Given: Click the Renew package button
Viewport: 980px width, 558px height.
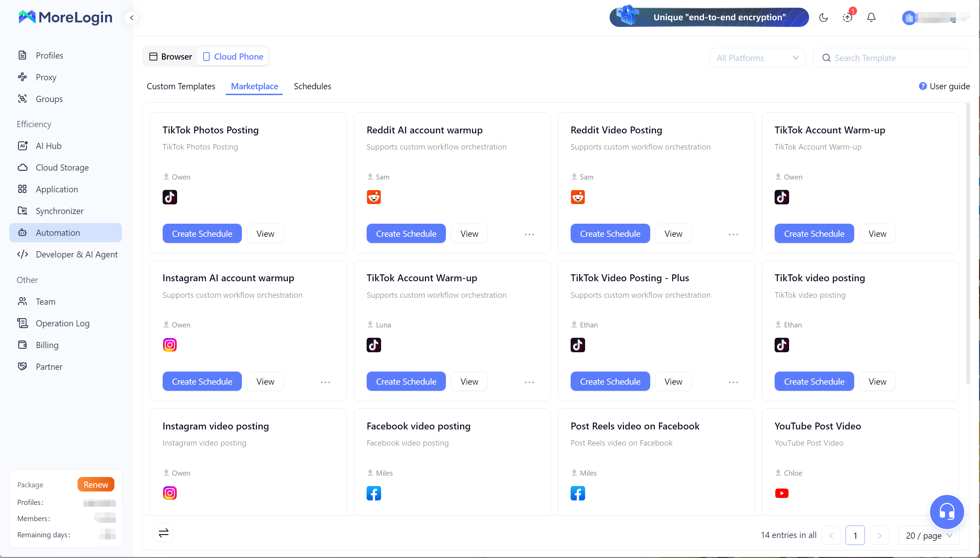Looking at the screenshot, I should (96, 485).
